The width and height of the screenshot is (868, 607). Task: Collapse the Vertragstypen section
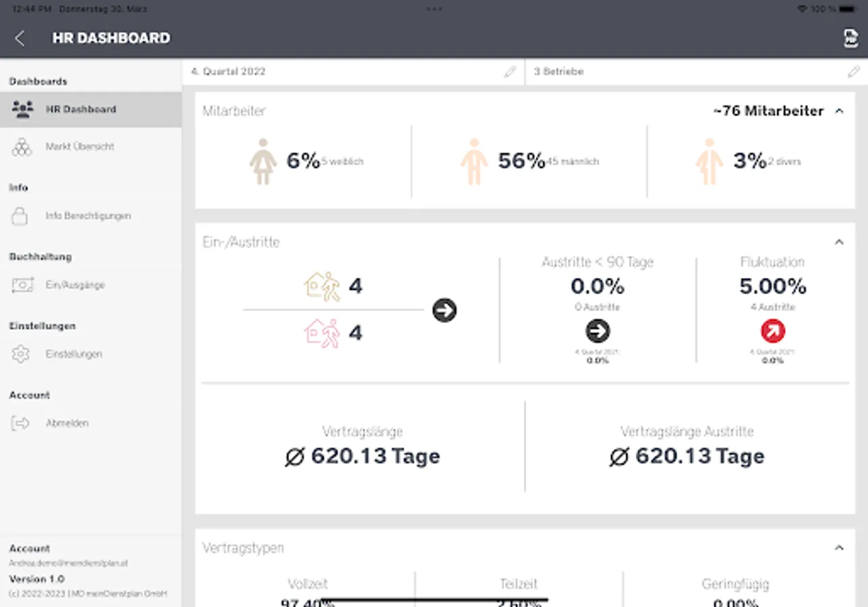point(839,548)
